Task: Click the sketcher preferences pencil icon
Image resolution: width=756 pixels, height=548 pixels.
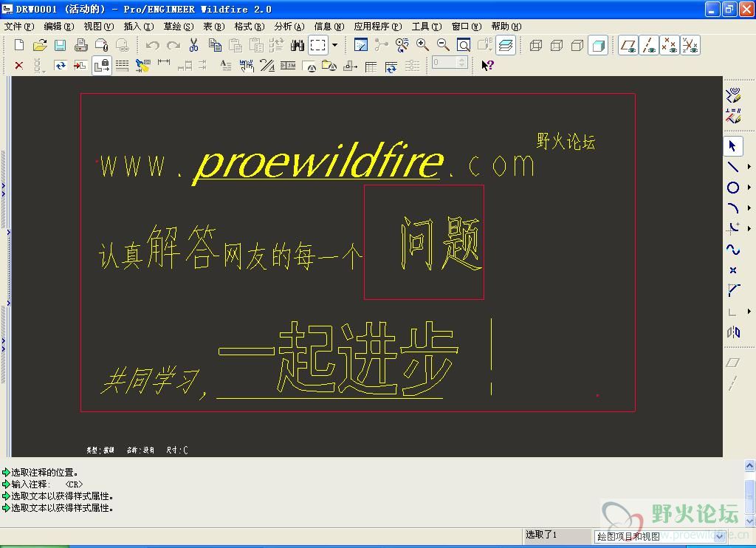Action: point(733,95)
